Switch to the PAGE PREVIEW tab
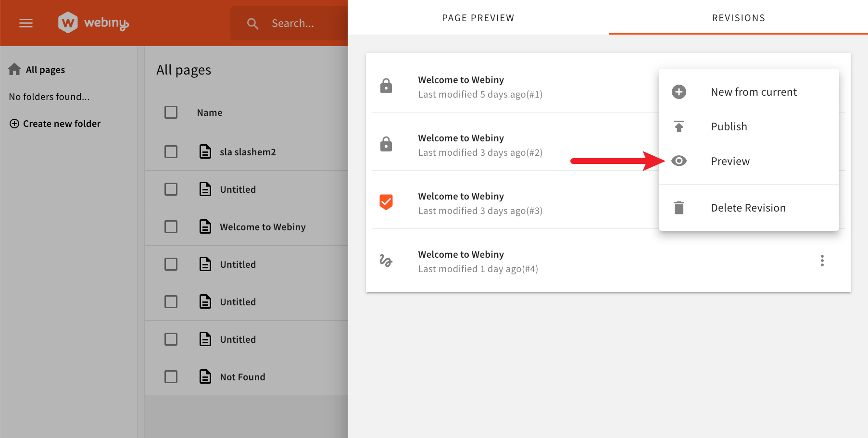Viewport: 868px width, 438px height. [478, 18]
